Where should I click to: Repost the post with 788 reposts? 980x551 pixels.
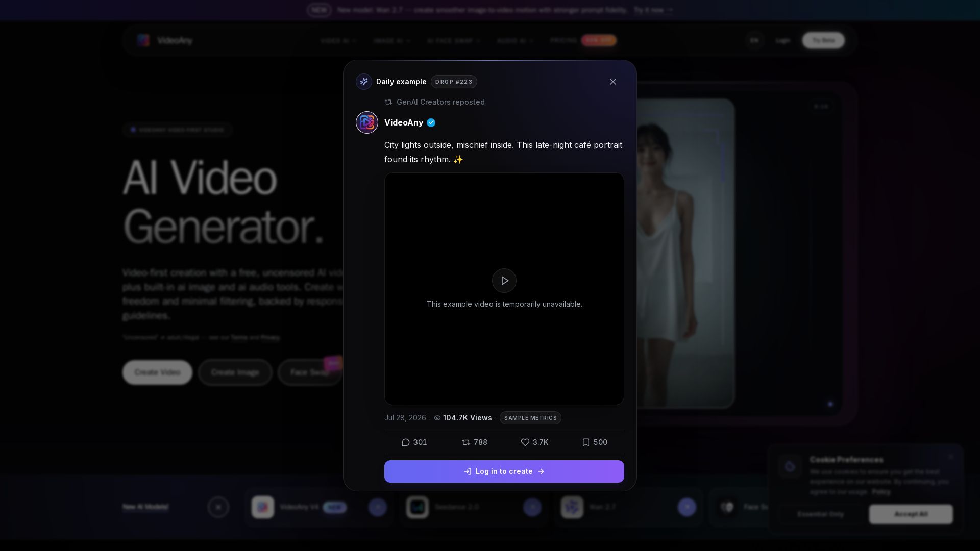click(474, 442)
